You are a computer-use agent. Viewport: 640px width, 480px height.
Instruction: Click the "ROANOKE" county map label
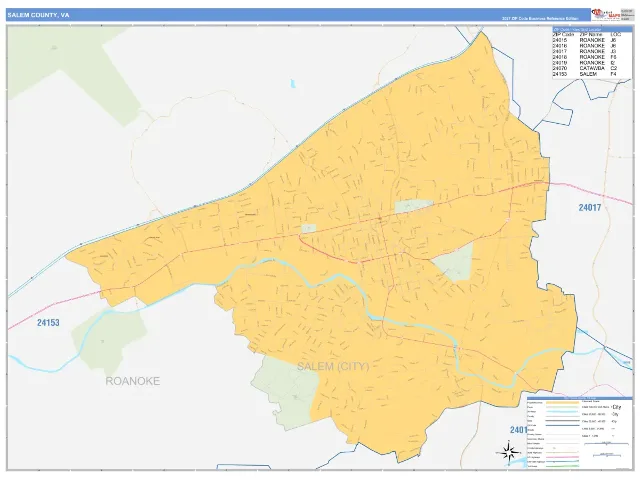pyautogui.click(x=133, y=381)
